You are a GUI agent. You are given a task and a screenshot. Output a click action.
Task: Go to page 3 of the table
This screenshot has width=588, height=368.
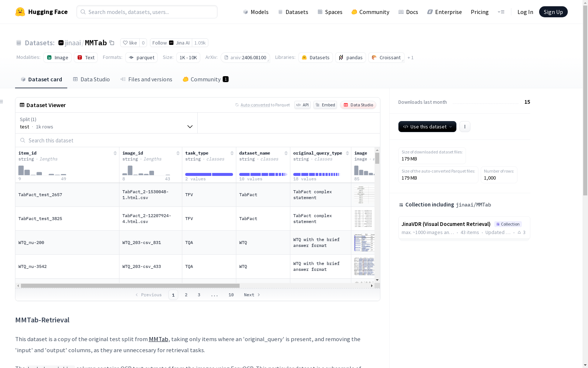199,295
